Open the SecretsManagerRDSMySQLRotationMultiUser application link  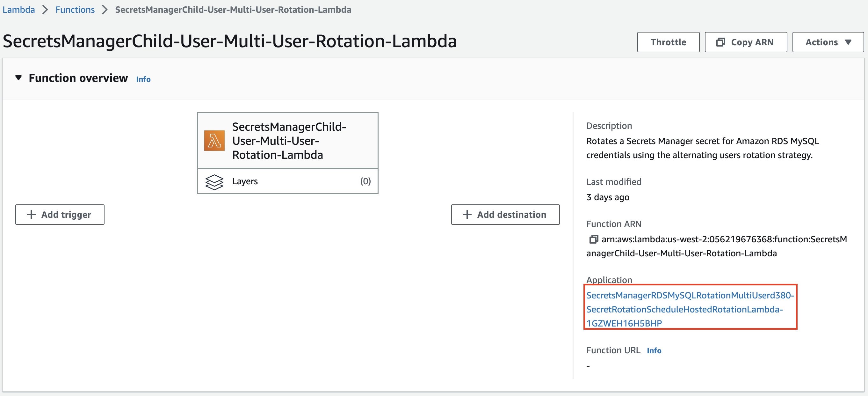[690, 309]
